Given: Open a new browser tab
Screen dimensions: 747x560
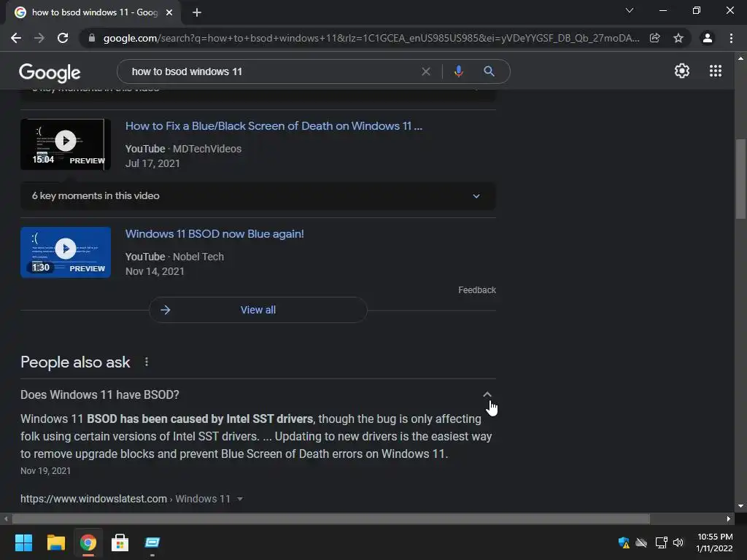Looking at the screenshot, I should tap(197, 13).
